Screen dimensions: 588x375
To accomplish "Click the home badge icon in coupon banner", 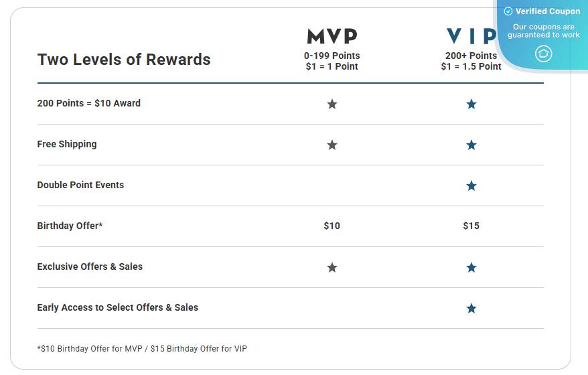I will pyautogui.click(x=544, y=54).
